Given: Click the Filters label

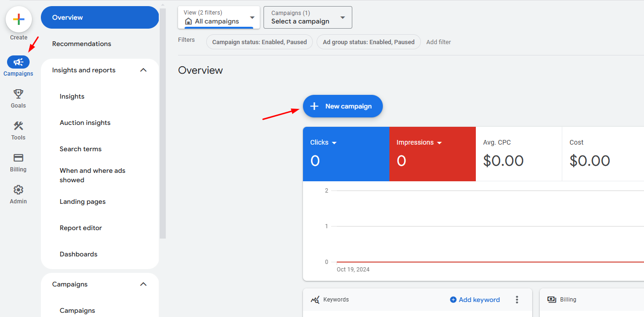Looking at the screenshot, I should coord(186,40).
